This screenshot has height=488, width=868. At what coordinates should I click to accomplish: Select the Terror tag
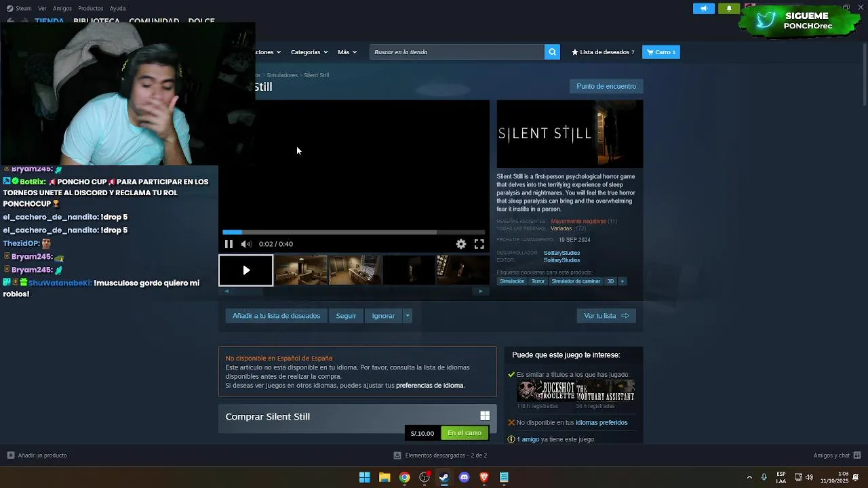pos(538,281)
